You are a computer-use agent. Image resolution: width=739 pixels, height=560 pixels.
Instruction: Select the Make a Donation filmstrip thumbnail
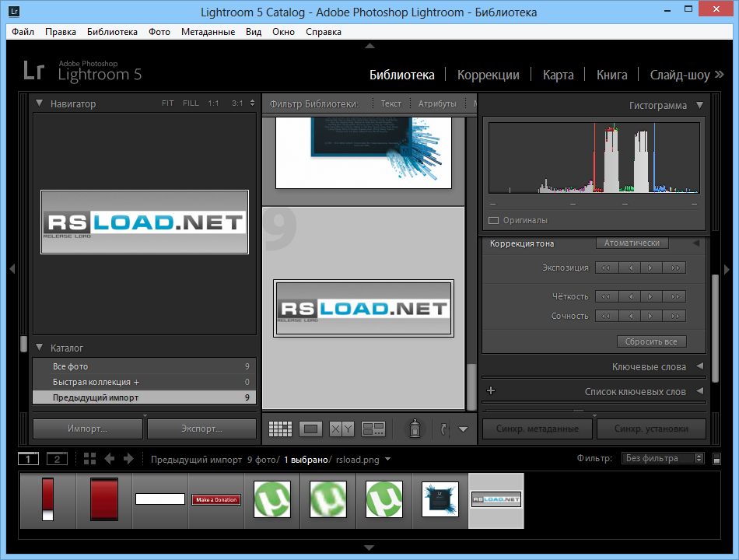216,499
